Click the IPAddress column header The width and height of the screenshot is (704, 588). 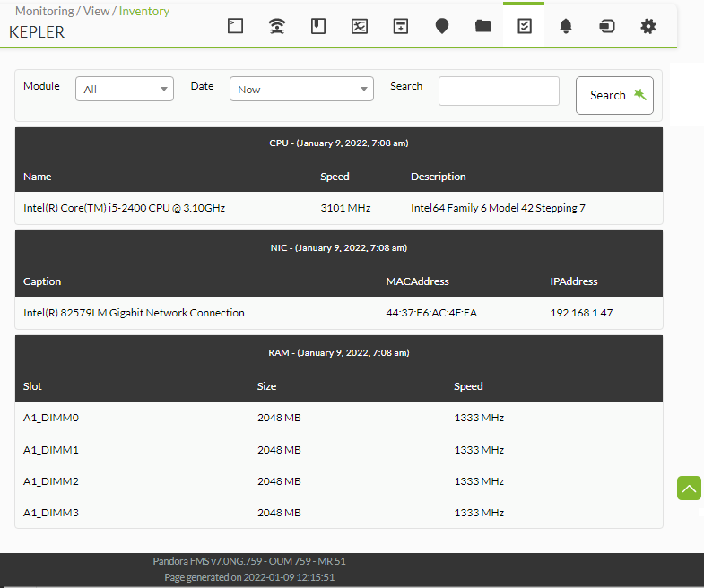point(574,281)
